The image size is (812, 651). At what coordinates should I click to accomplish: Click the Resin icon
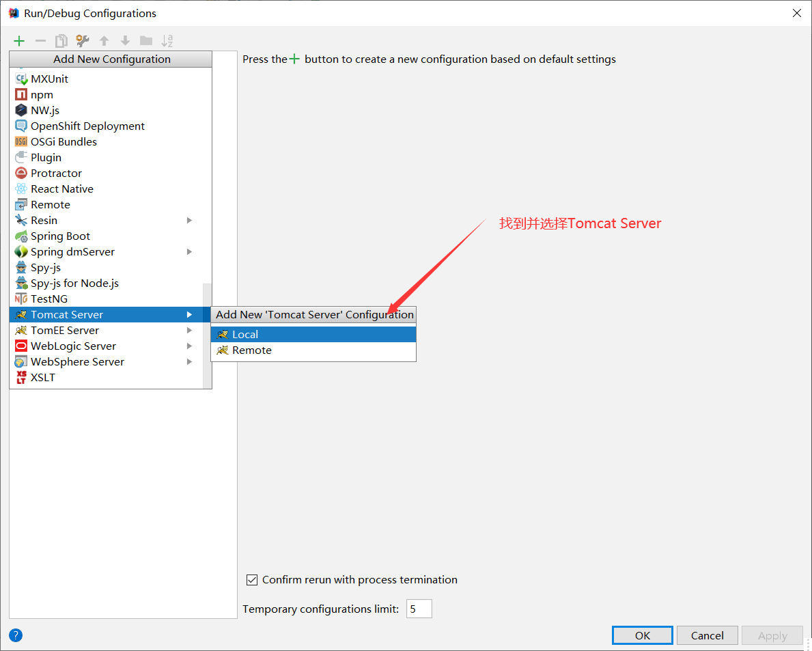coord(21,220)
